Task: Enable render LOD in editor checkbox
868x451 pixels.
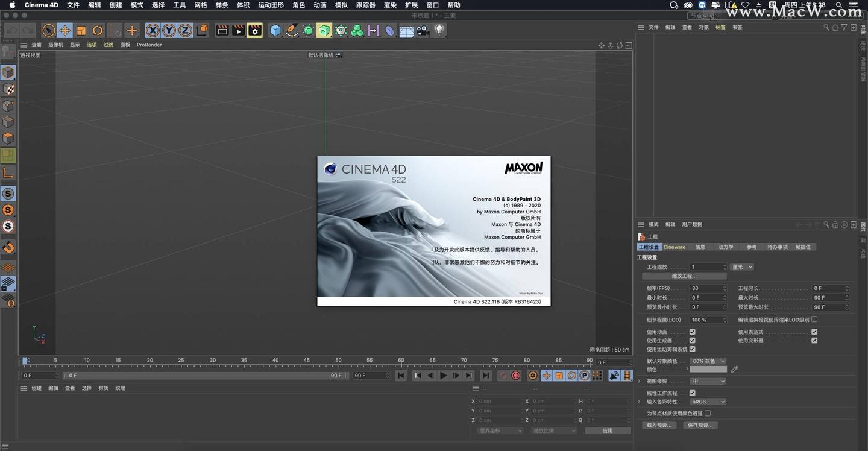Action: pyautogui.click(x=814, y=320)
